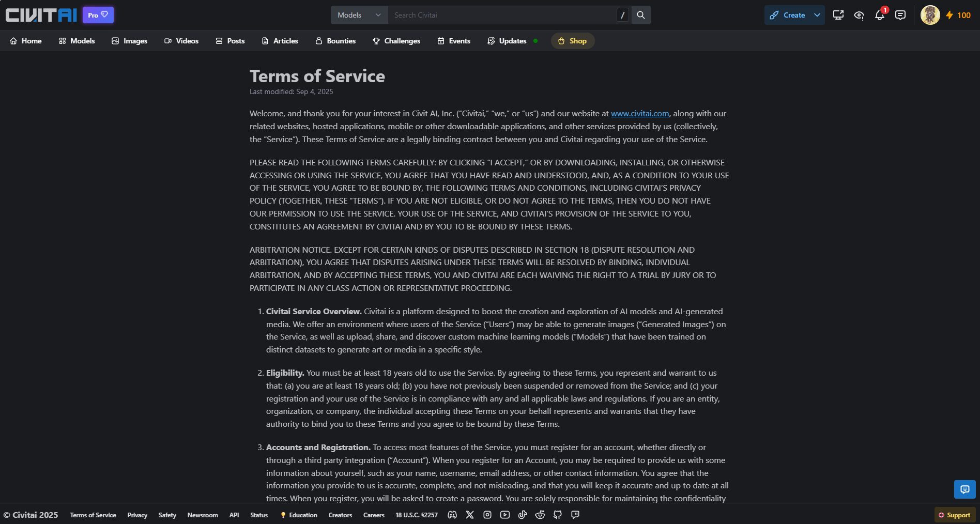Viewport: 980px width, 524px height.
Task: Open the Twitch footer icon
Action: [x=575, y=515]
